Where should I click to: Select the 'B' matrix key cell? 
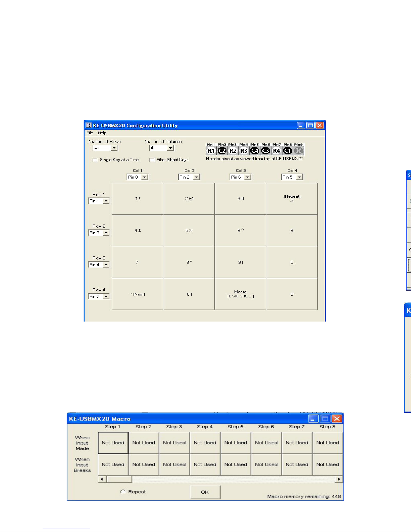coord(292,231)
